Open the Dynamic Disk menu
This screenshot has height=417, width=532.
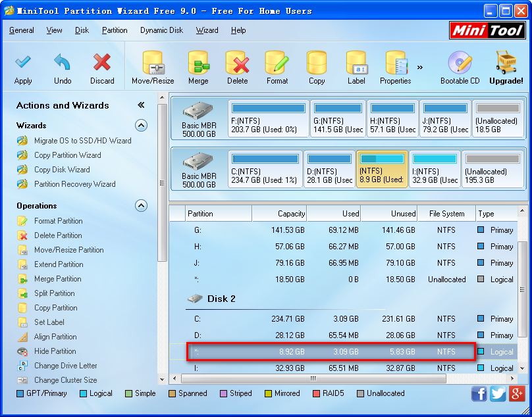pyautogui.click(x=162, y=30)
